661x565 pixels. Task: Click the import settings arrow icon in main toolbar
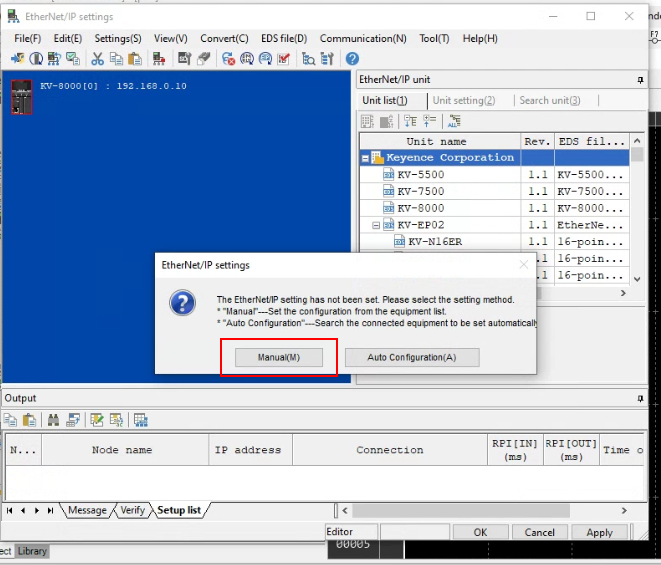tap(17, 59)
